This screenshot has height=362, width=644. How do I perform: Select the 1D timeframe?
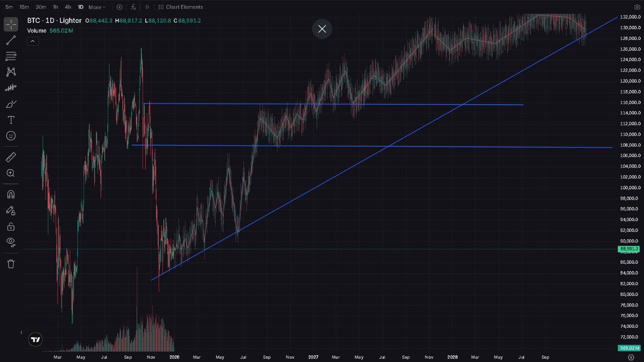click(x=80, y=7)
